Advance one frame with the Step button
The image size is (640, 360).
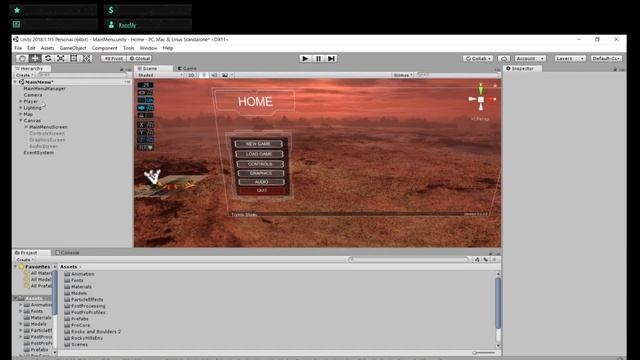pyautogui.click(x=331, y=58)
